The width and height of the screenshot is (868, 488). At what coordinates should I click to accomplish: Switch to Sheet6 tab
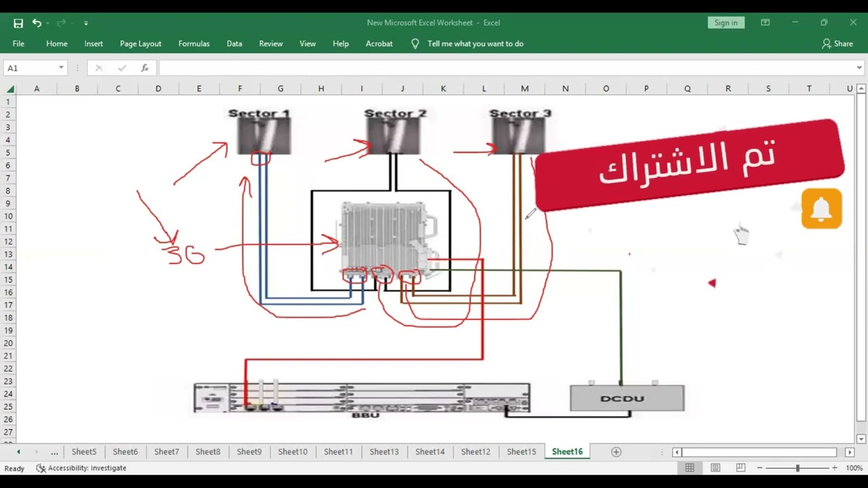click(125, 452)
